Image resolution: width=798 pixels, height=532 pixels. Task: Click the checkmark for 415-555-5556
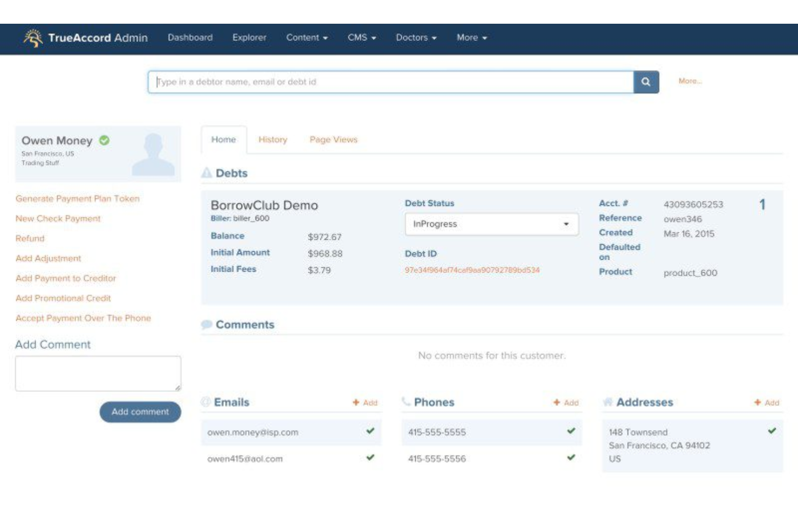pos(571,457)
